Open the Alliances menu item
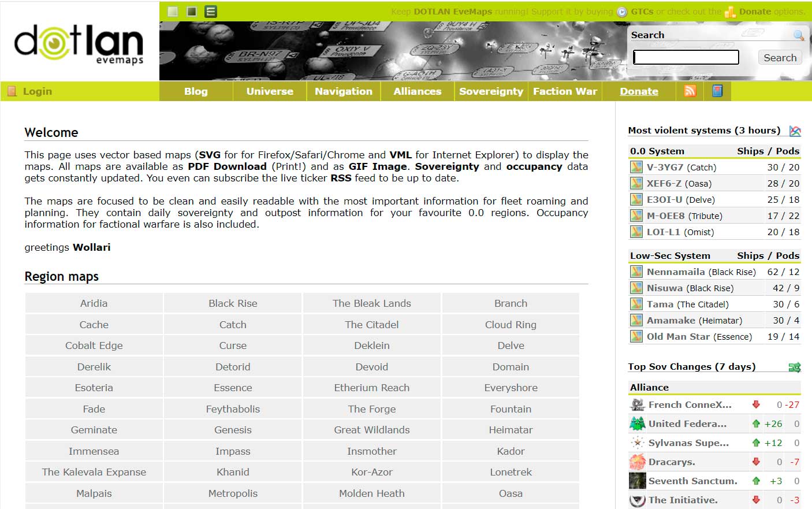 click(418, 91)
